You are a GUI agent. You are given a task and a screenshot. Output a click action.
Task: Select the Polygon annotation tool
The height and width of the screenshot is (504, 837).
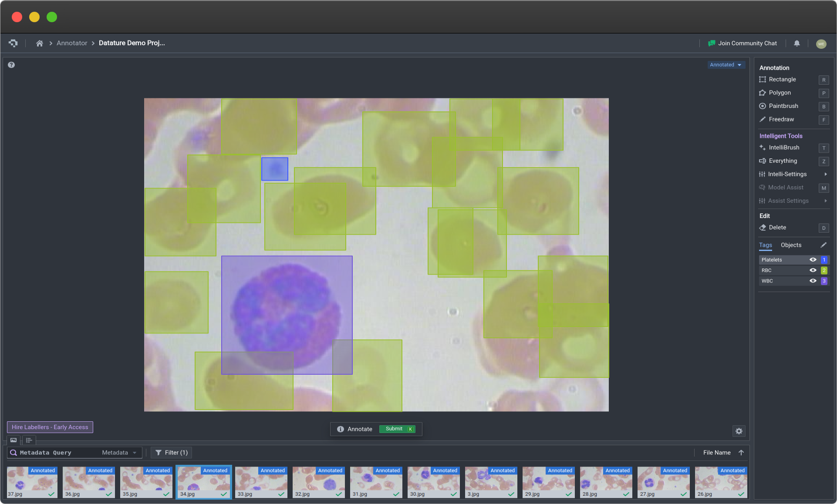pyautogui.click(x=780, y=93)
